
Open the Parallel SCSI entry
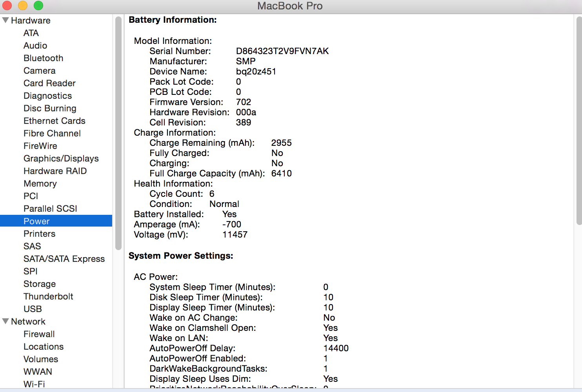tap(50, 209)
